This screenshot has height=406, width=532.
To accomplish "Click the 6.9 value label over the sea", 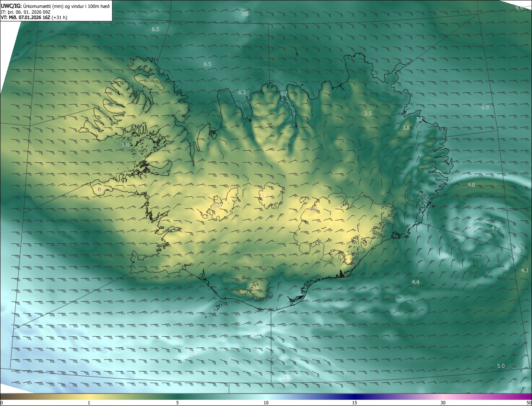I will coord(485,108).
